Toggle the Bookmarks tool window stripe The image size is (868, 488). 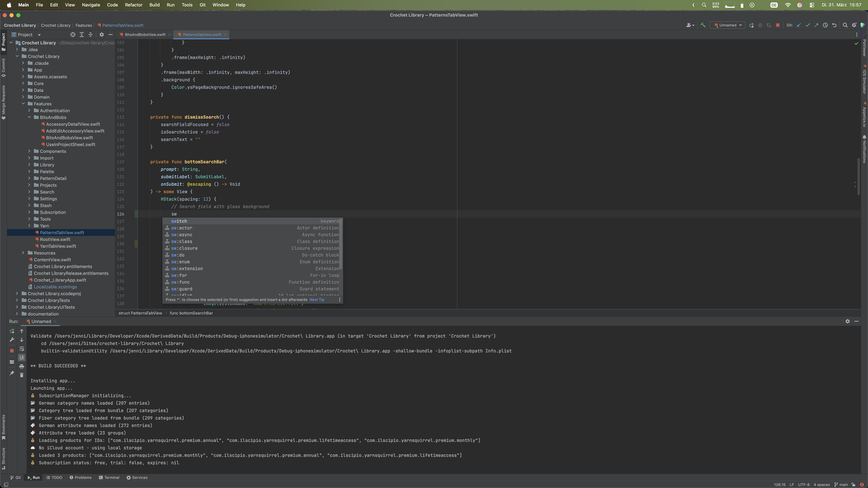pyautogui.click(x=3, y=427)
